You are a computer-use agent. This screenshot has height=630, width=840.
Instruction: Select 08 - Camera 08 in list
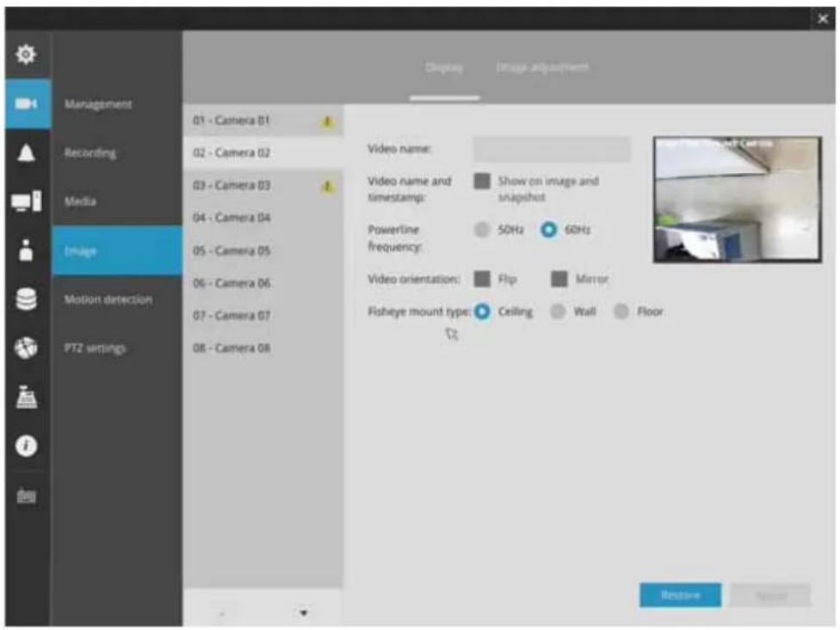[262, 349]
